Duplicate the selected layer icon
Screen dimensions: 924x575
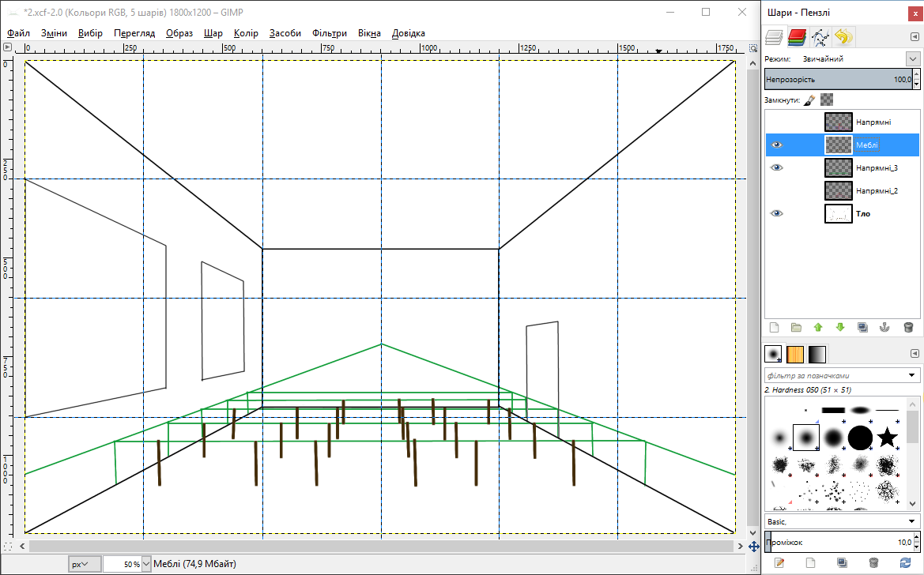[862, 327]
